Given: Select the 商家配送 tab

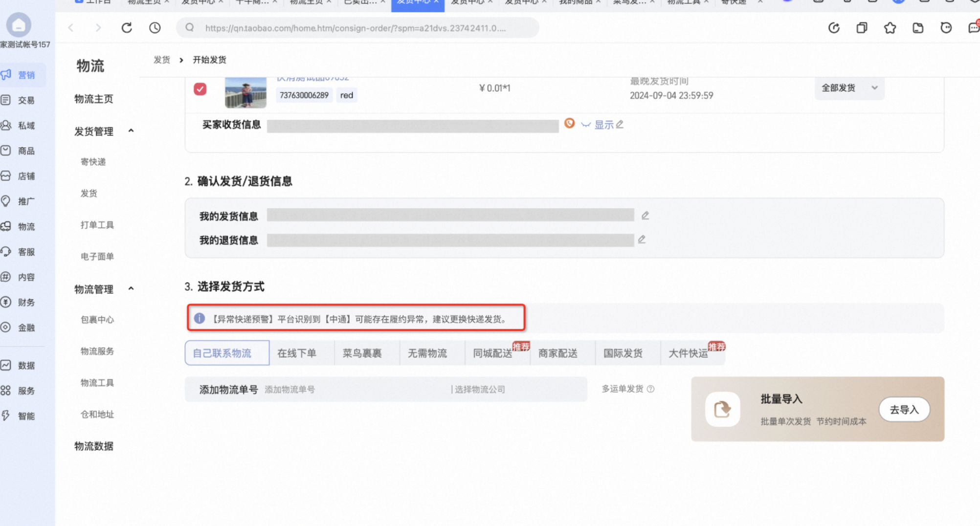Looking at the screenshot, I should coord(558,353).
